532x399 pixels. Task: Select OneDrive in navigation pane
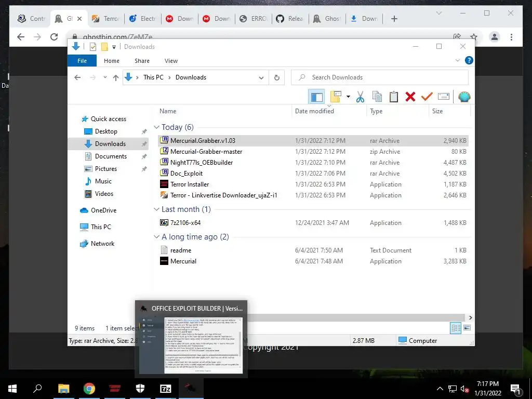(x=103, y=210)
